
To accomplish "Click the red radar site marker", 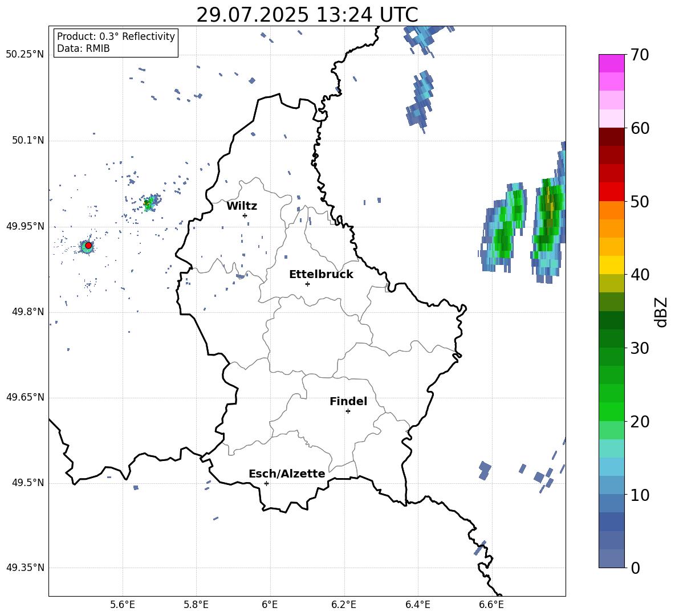I will pos(88,246).
